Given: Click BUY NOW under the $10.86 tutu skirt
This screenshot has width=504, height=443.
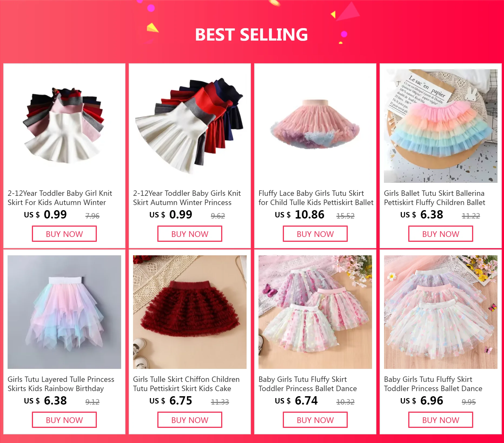Looking at the screenshot, I should coord(315,234).
